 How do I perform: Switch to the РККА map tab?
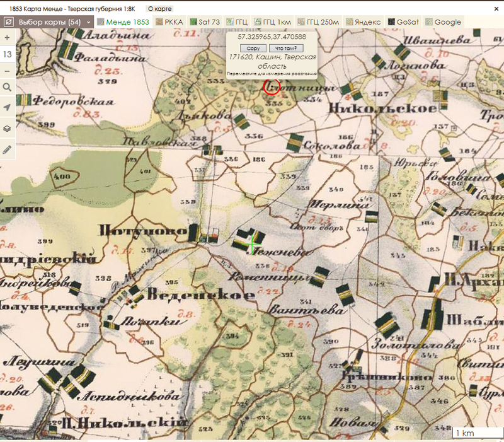tap(169, 22)
